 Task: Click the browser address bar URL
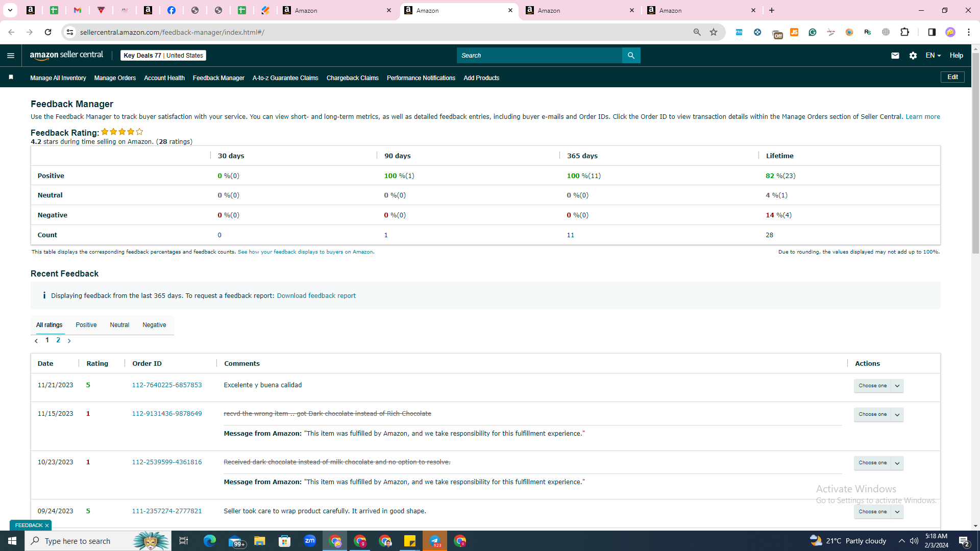(172, 32)
